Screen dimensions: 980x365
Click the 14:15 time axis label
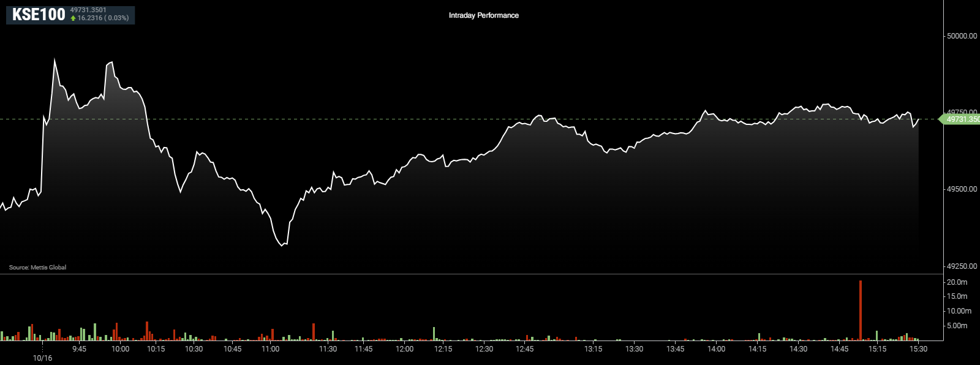click(757, 349)
